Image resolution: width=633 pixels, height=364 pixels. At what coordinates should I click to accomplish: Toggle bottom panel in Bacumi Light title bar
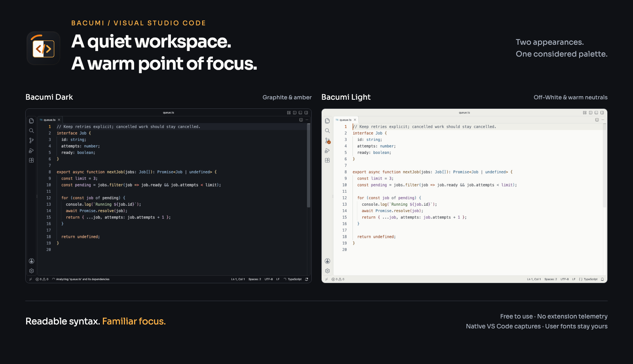(x=596, y=113)
